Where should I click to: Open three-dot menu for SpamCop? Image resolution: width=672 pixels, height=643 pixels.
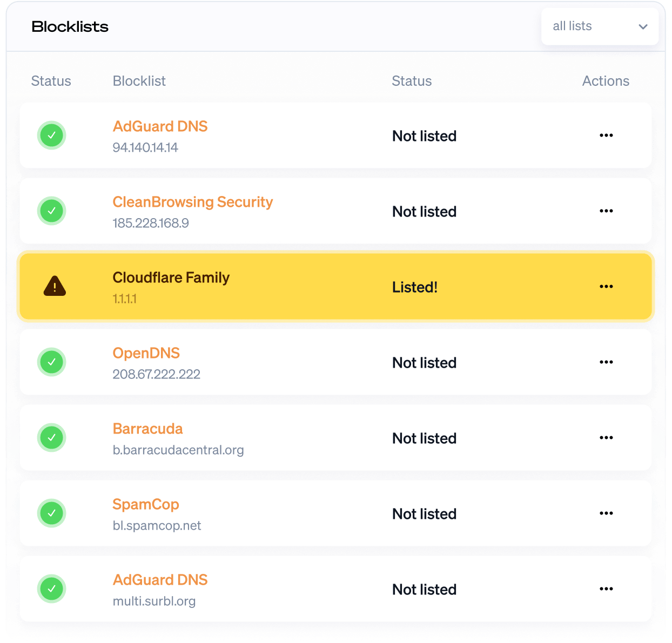point(606,513)
